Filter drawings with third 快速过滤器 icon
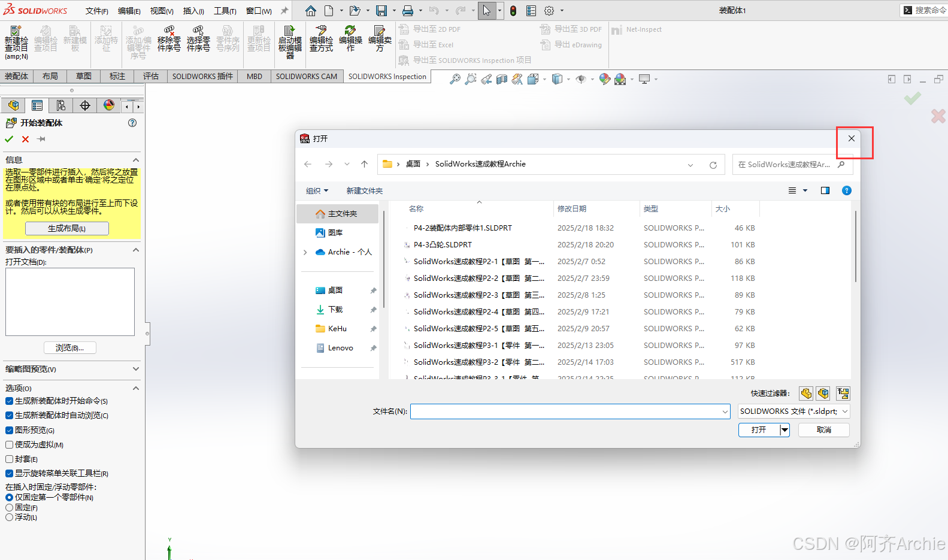This screenshot has height=560, width=948. coord(843,393)
